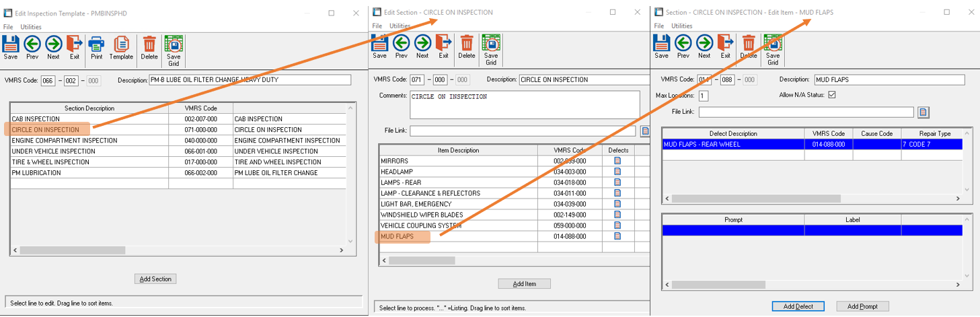Click the Add Prompt button
The height and width of the screenshot is (317, 980).
point(862,306)
